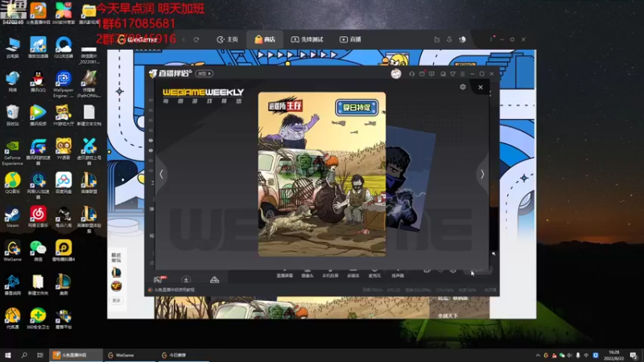Open mail messages icon in 直播伴侣

(x=422, y=74)
